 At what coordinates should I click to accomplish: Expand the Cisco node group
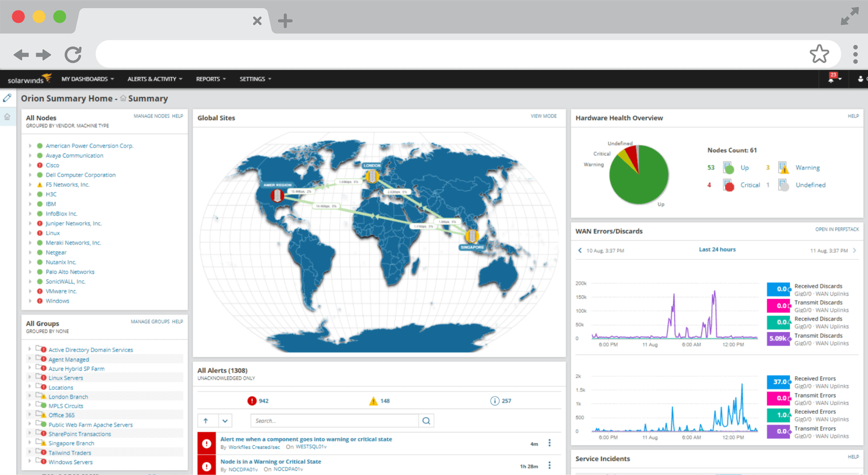(30, 165)
